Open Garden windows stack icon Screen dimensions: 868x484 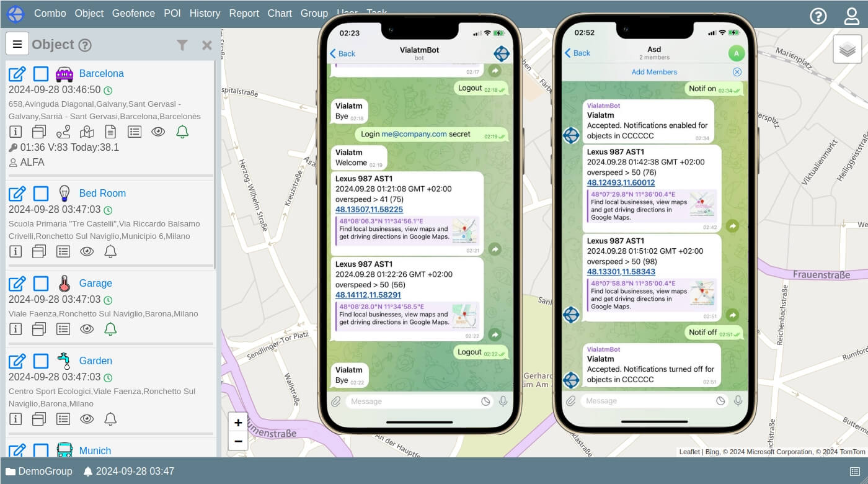pos(39,419)
